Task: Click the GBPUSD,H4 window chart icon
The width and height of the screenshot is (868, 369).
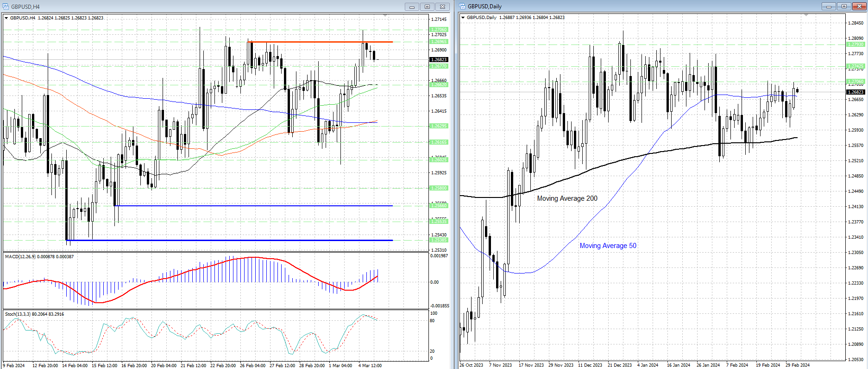Action: 6,6
